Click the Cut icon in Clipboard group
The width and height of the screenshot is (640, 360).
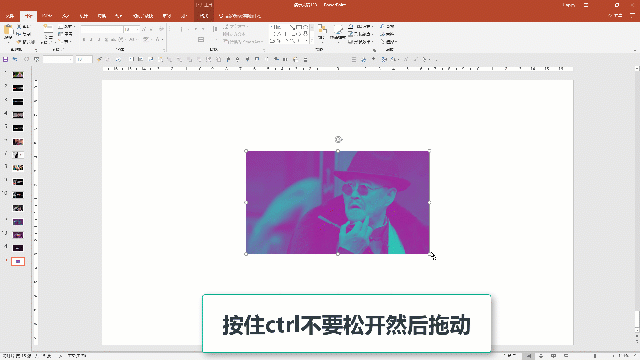19,27
